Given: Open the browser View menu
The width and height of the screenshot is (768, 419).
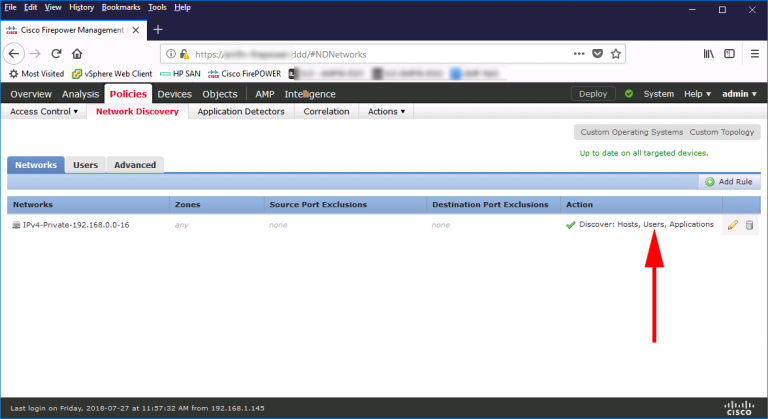Looking at the screenshot, I should (53, 7).
